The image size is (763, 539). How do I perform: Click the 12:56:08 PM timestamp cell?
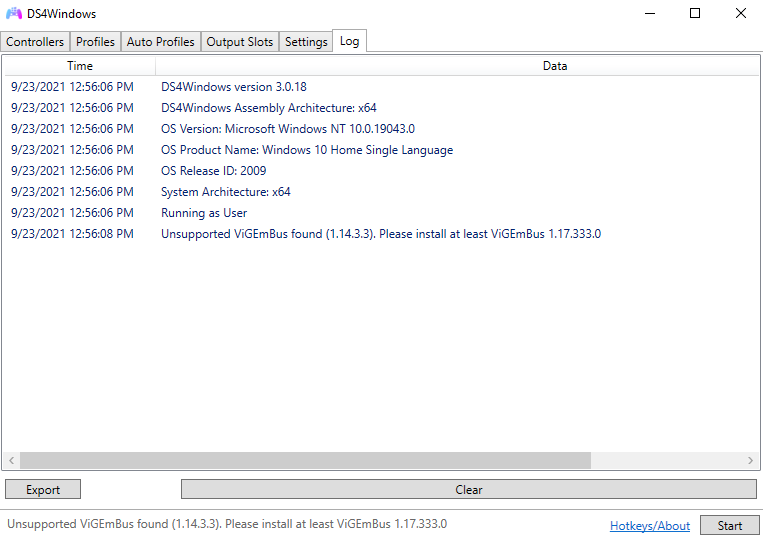(72, 234)
